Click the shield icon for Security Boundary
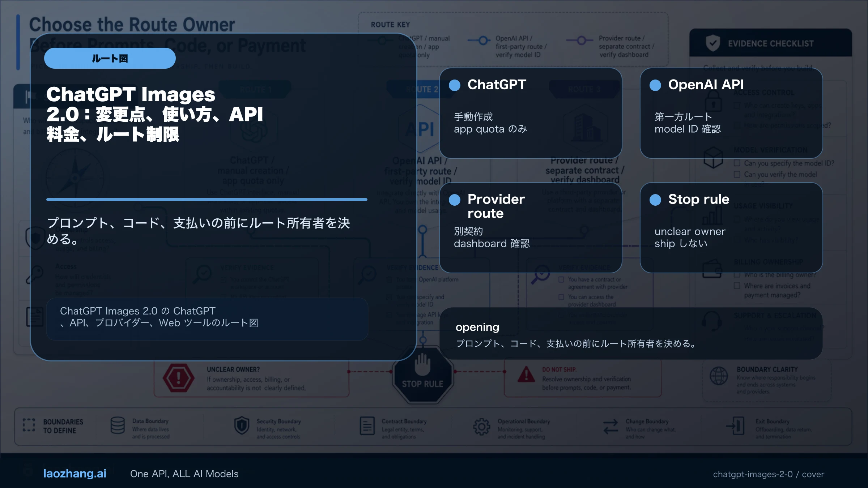The height and width of the screenshot is (488, 868). coord(242,425)
